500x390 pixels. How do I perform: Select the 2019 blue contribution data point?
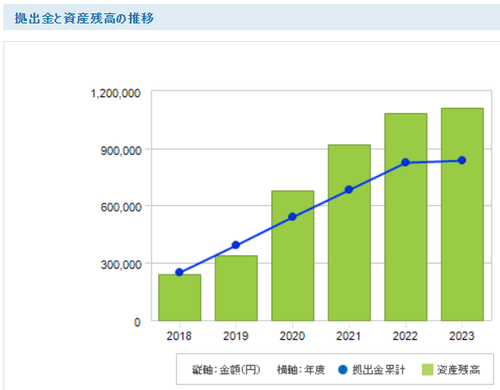tap(236, 245)
